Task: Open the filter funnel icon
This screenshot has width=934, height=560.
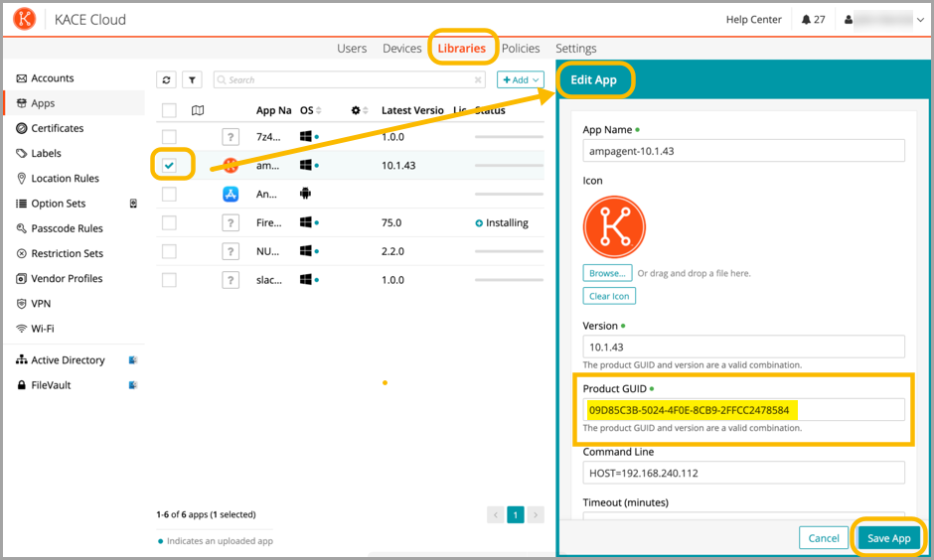Action: (193, 80)
